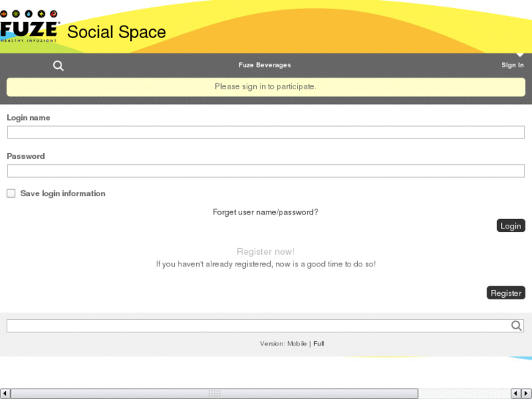The image size is (532, 399).
Task: Click the 'Please sign in to participate.' notice
Action: (266, 86)
